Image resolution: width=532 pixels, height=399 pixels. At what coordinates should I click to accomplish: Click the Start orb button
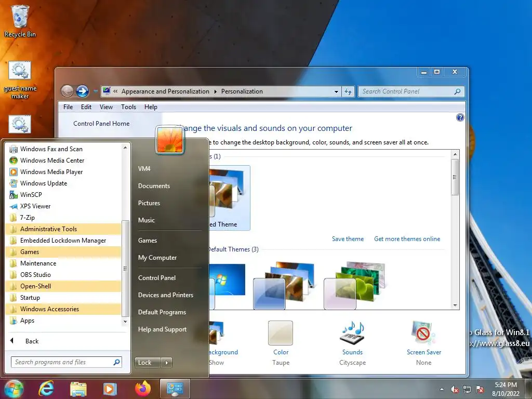click(x=14, y=389)
